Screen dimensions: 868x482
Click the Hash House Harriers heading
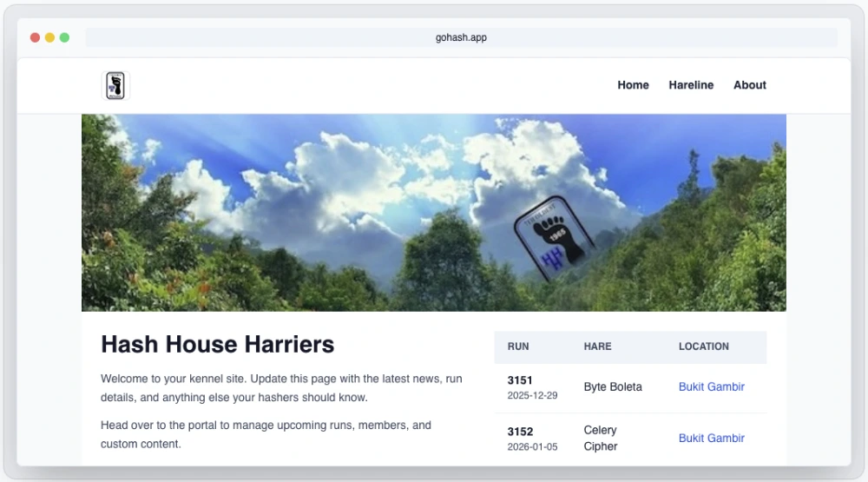218,344
